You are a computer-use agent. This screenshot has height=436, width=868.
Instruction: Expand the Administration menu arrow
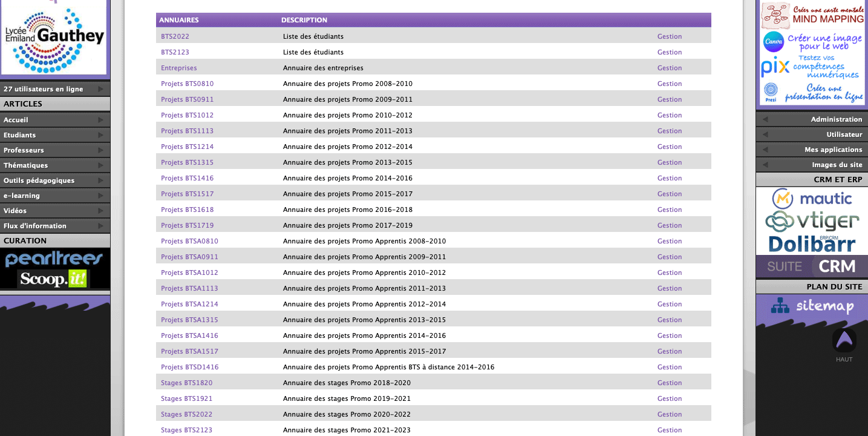tap(765, 119)
